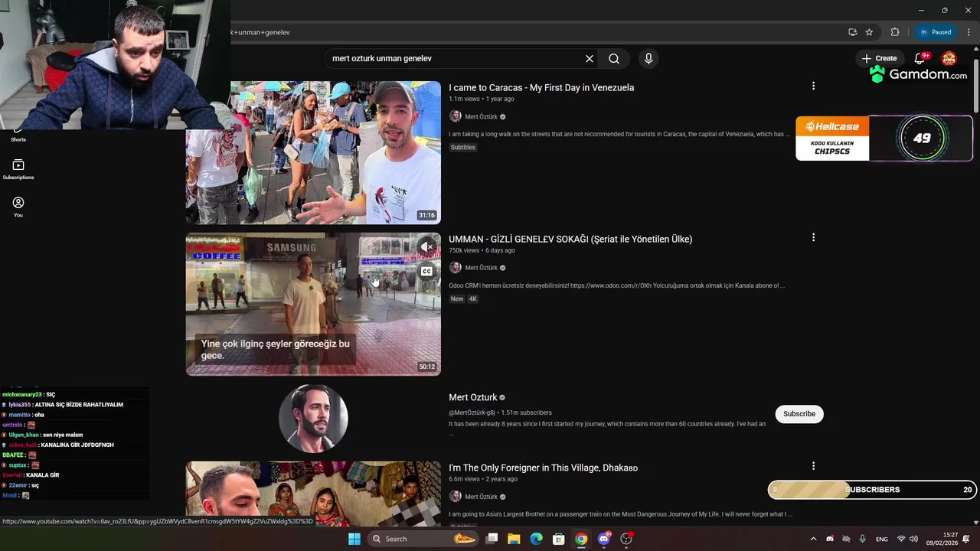Image resolution: width=980 pixels, height=551 pixels.
Task: Open the Chrome three-dot menu
Action: pos(969,32)
